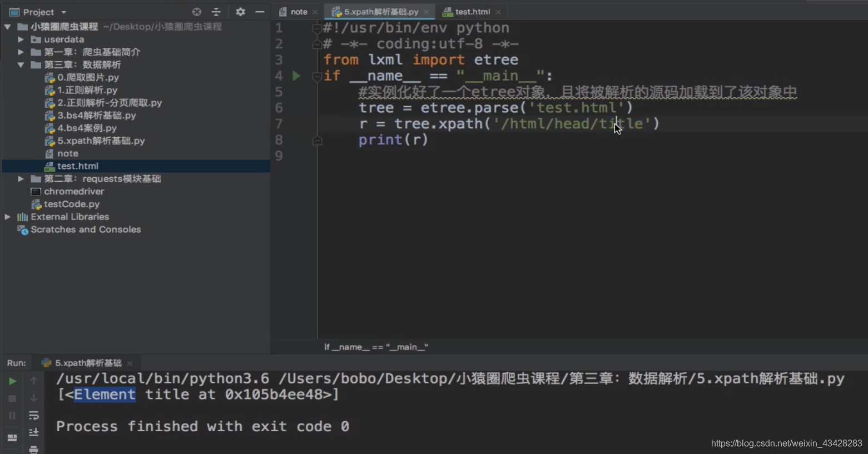Toggle scroll to end in Run console
This screenshot has height=454, width=868.
33,432
